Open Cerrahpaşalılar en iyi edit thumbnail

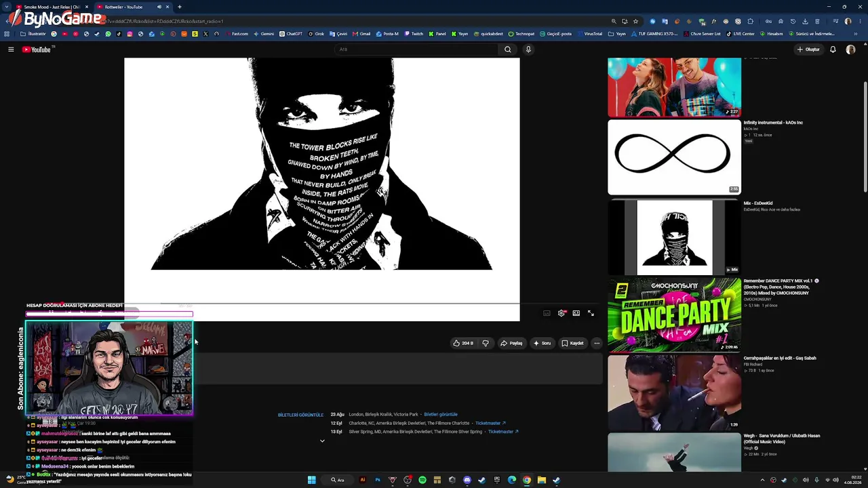(674, 392)
